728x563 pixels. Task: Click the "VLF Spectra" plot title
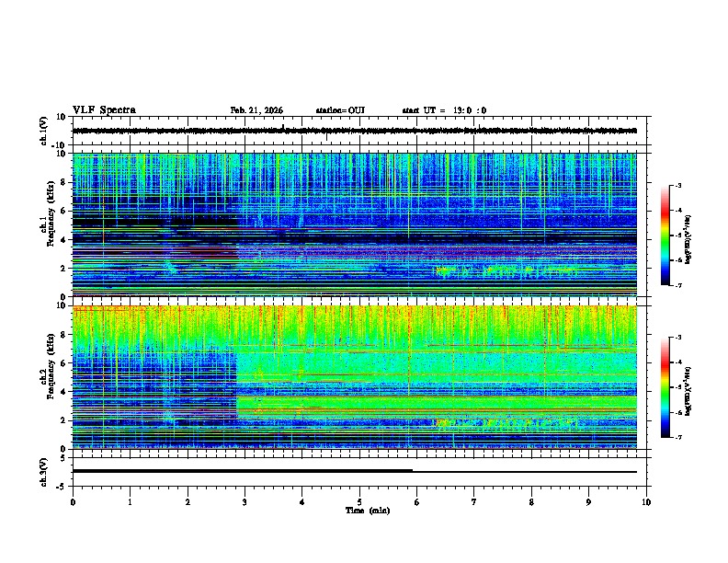(104, 110)
